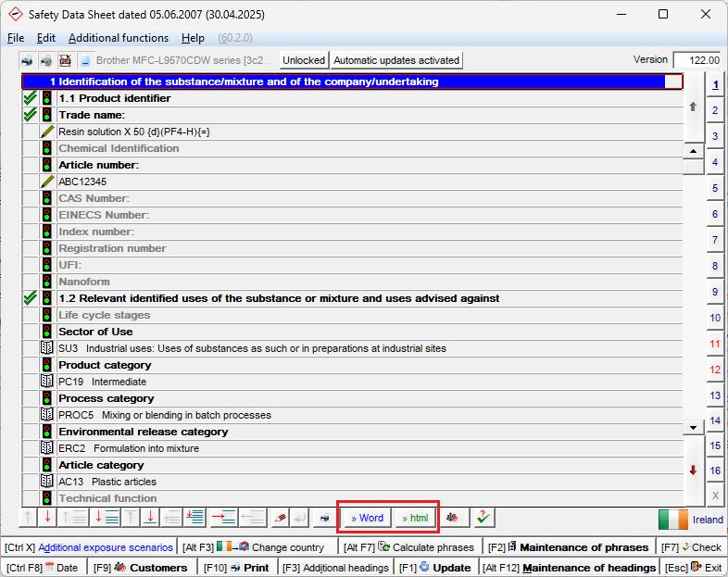This screenshot has height=577, width=728.
Task: Toggle traffic light for EINECS Number
Action: coord(47,215)
